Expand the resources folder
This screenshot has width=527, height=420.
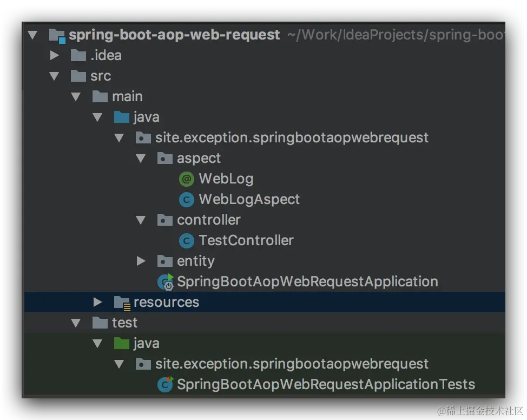pos(97,303)
